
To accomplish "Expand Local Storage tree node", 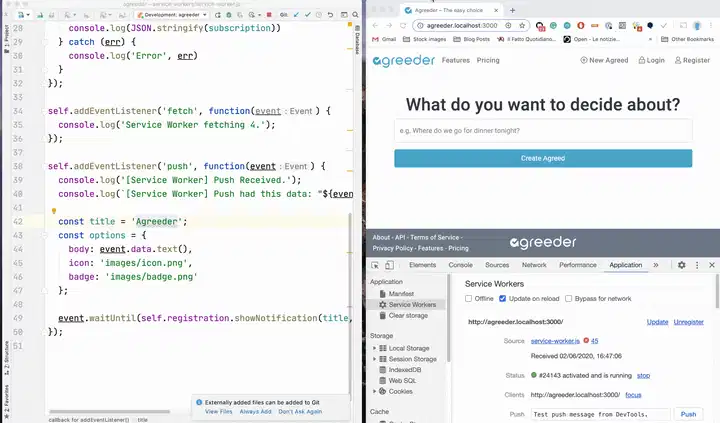I will [375, 348].
